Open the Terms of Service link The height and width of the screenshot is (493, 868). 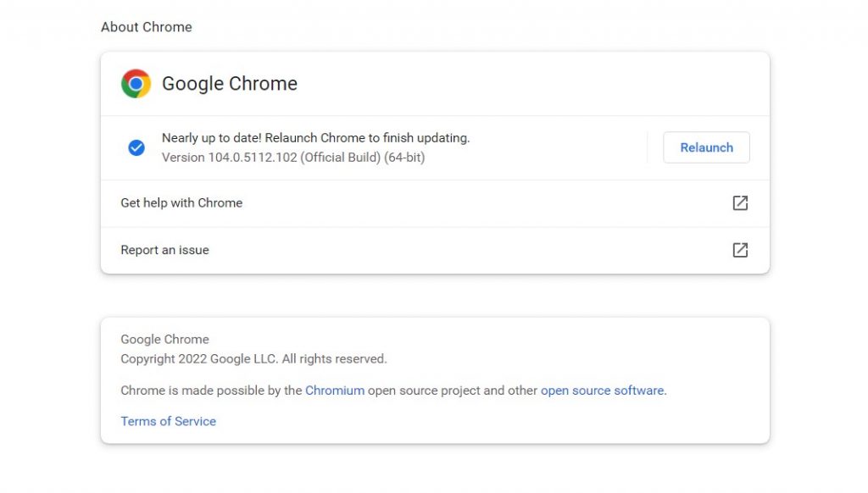click(x=169, y=421)
